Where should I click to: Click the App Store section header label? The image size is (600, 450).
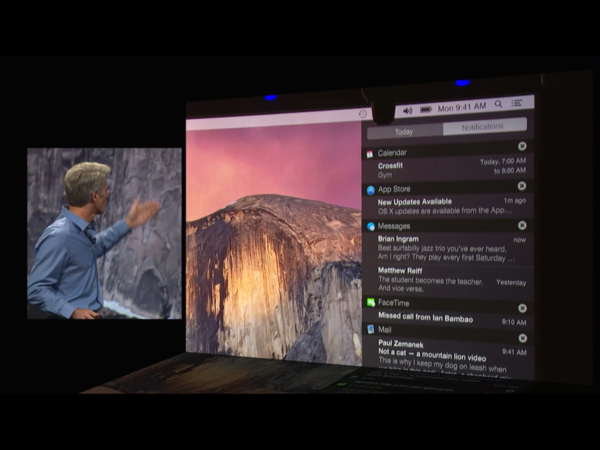(x=394, y=189)
